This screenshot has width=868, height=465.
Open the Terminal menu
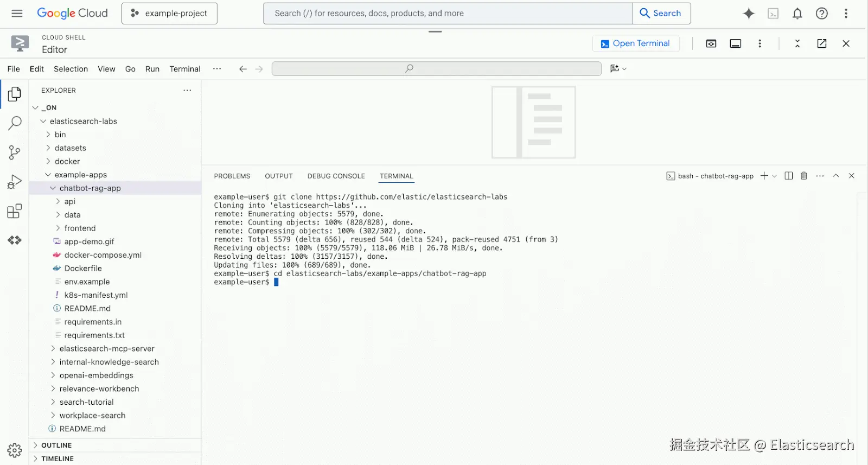click(x=185, y=69)
